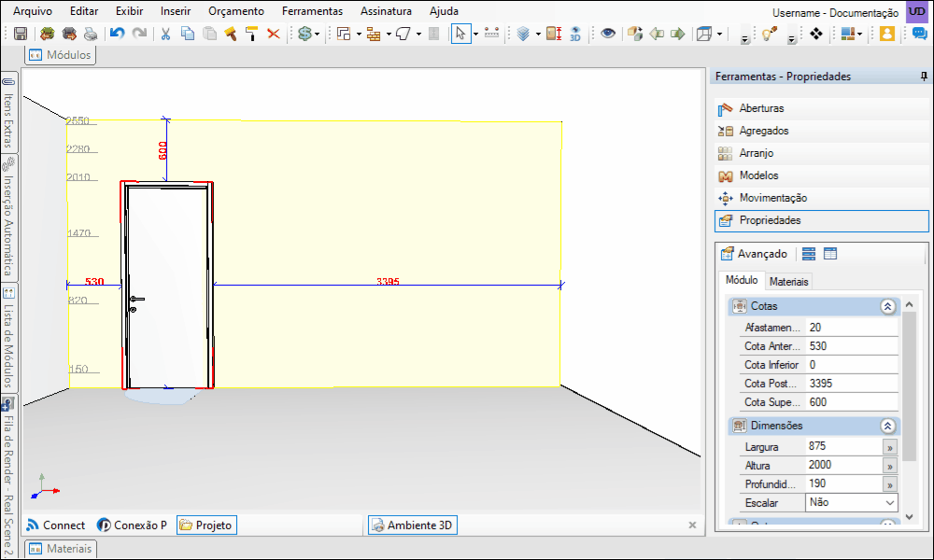Click the stacked layers icon
Image resolution: width=934 pixels, height=560 pixels.
click(523, 34)
